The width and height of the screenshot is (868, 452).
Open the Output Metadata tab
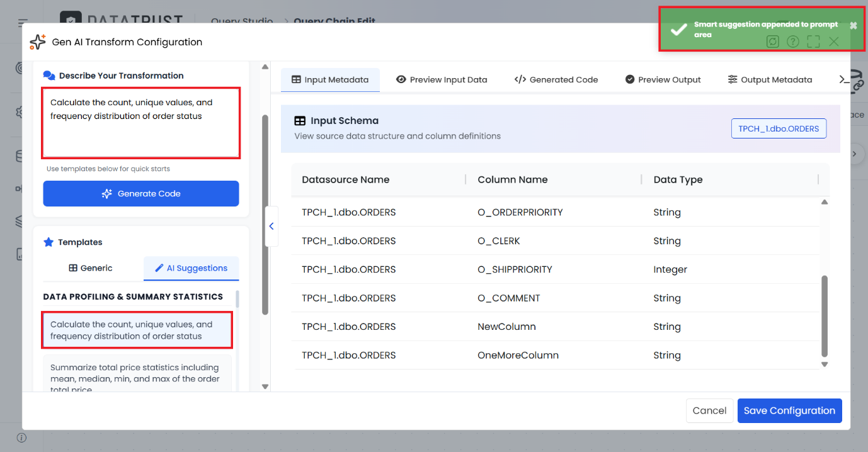pyautogui.click(x=770, y=80)
